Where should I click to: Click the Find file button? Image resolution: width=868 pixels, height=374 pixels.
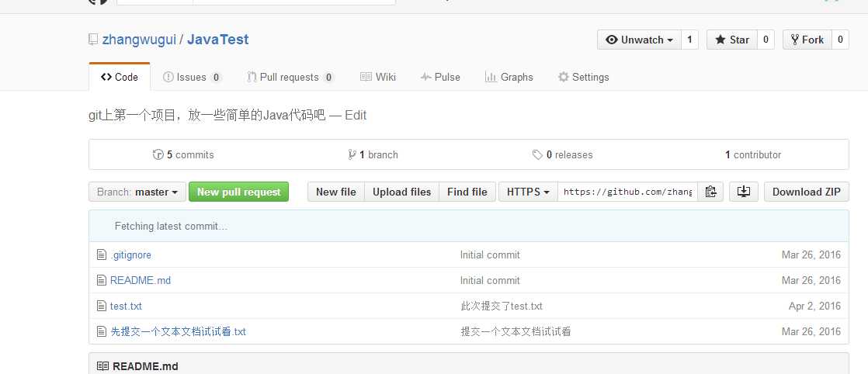467,192
